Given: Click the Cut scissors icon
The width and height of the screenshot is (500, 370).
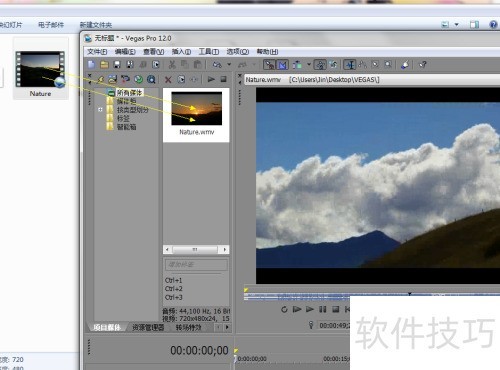Looking at the screenshot, I should tap(172, 64).
